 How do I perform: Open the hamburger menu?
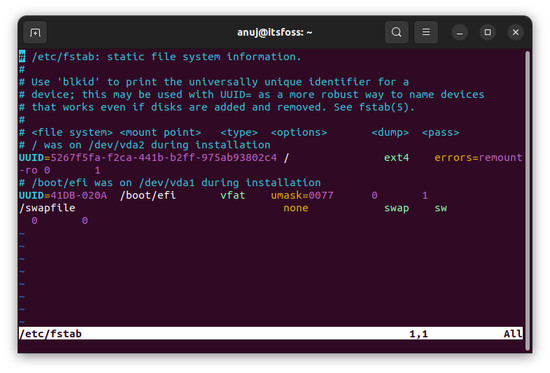426,32
